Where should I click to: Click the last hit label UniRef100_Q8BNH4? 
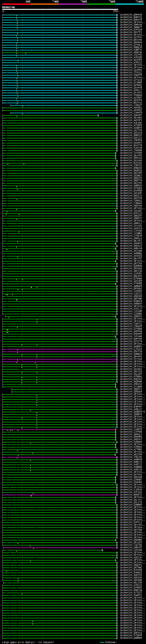click(131, 638)
